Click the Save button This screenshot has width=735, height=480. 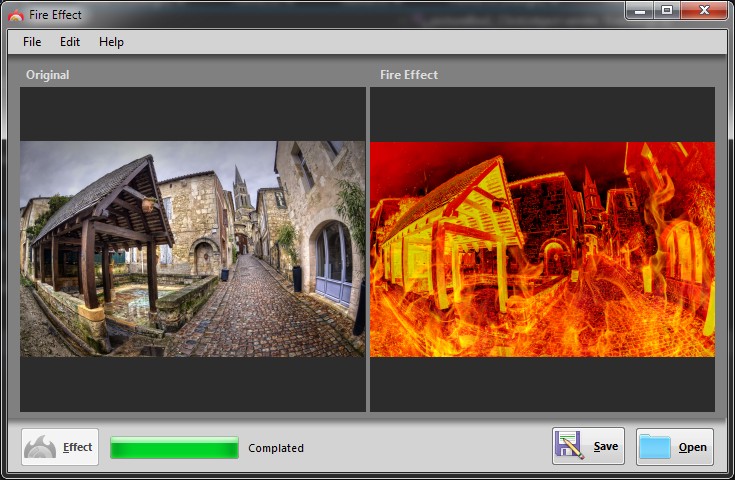[x=588, y=446]
